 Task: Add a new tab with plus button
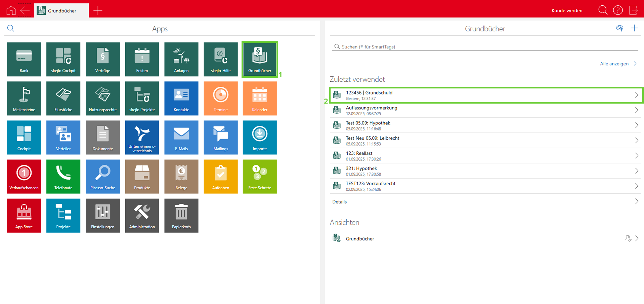click(98, 10)
